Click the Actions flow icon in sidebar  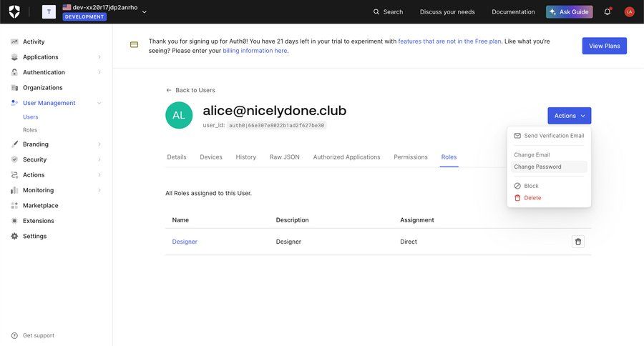pyautogui.click(x=14, y=175)
